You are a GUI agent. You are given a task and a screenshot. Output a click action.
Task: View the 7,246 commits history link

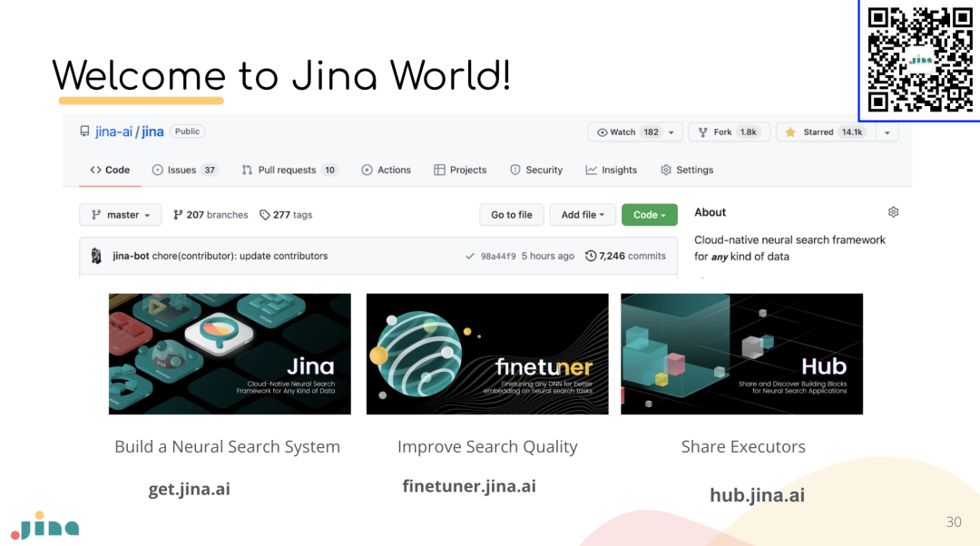tap(632, 256)
